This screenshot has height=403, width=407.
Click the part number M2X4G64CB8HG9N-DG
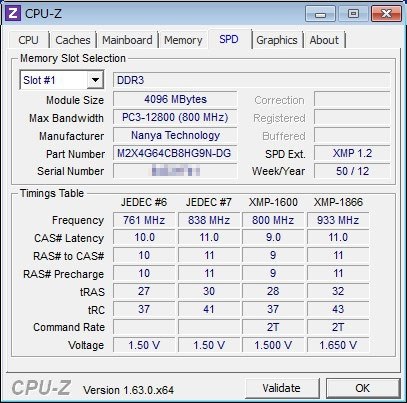click(x=175, y=153)
